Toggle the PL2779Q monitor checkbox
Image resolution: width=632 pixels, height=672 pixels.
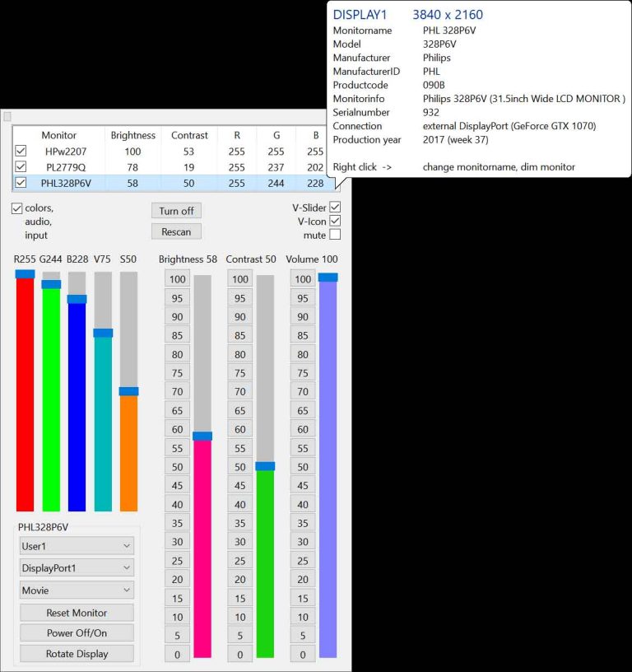(x=21, y=166)
